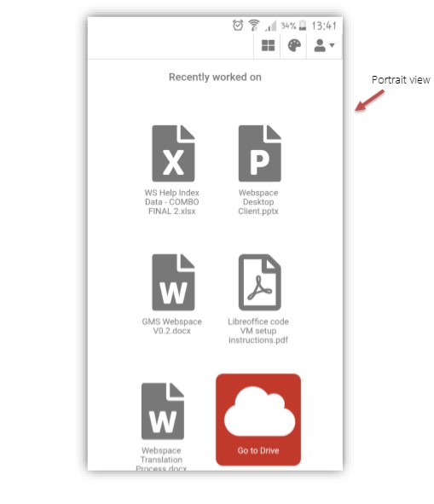Open the Excel file icon

coord(173,154)
